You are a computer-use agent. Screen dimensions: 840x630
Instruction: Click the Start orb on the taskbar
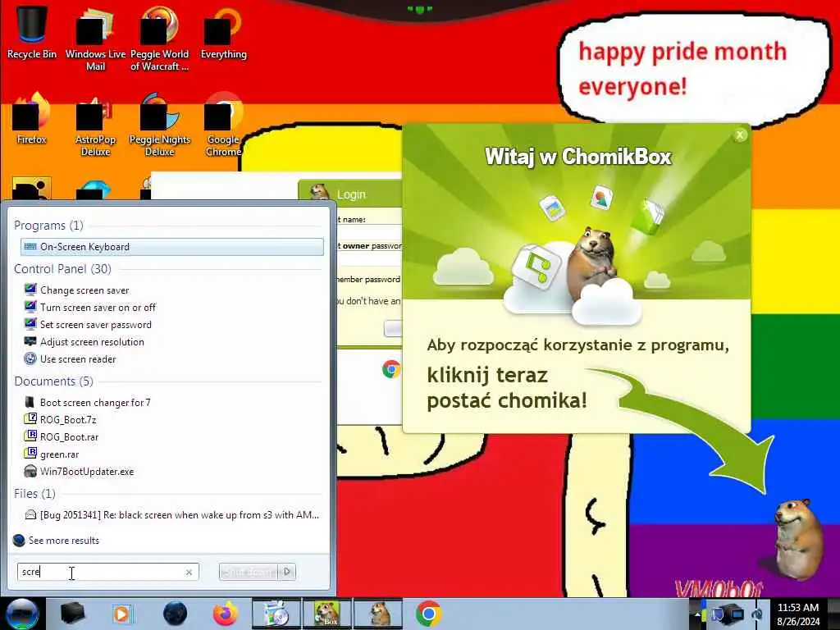click(22, 614)
